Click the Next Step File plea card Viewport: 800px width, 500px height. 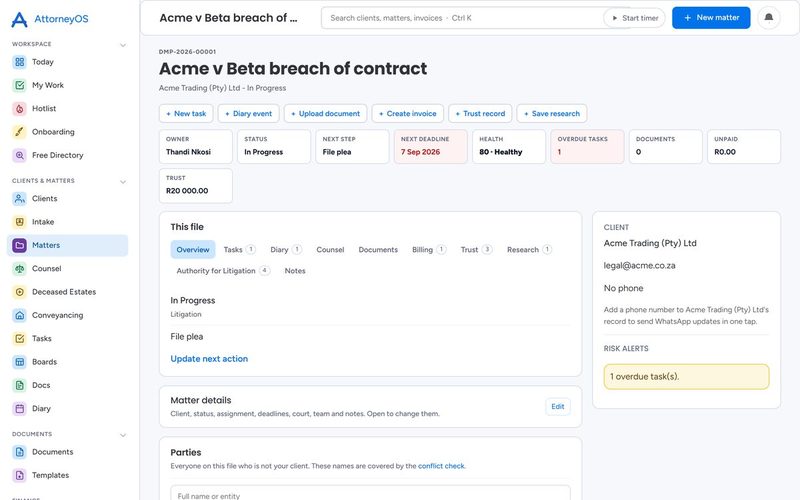[x=352, y=146]
